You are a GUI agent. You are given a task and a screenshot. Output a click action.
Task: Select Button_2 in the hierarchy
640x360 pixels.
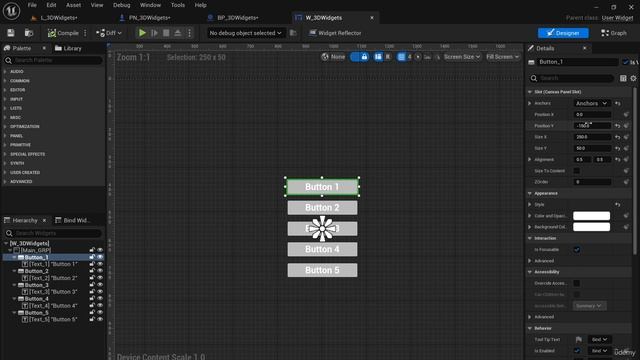coord(36,271)
